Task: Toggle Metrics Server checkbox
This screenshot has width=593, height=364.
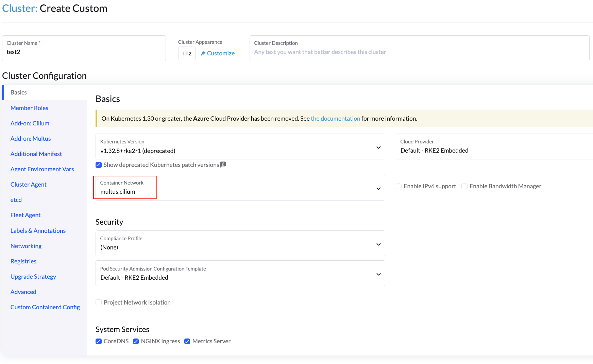Action: click(187, 341)
